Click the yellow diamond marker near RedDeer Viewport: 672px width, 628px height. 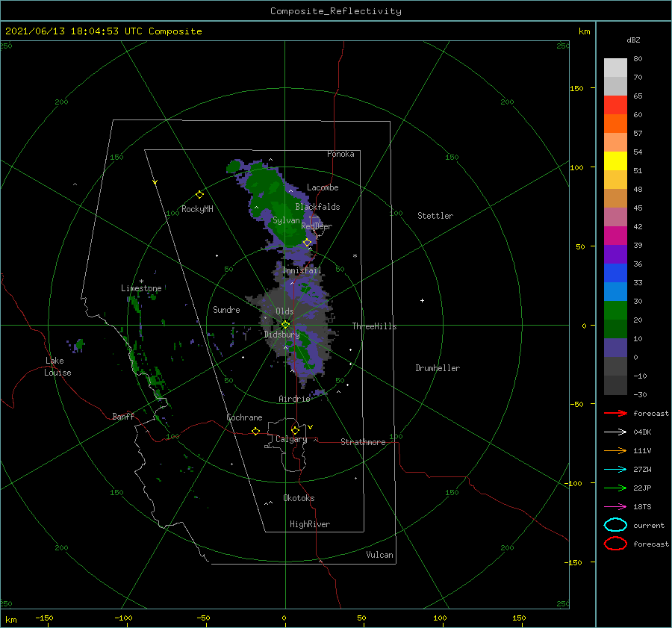pos(307,243)
